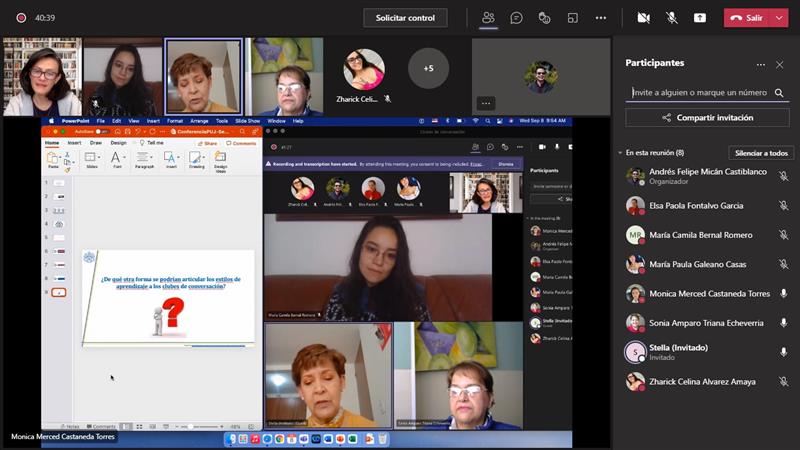
Task: Click the Paste icon in the shared PowerPoint ribbon
Action: click(x=53, y=160)
